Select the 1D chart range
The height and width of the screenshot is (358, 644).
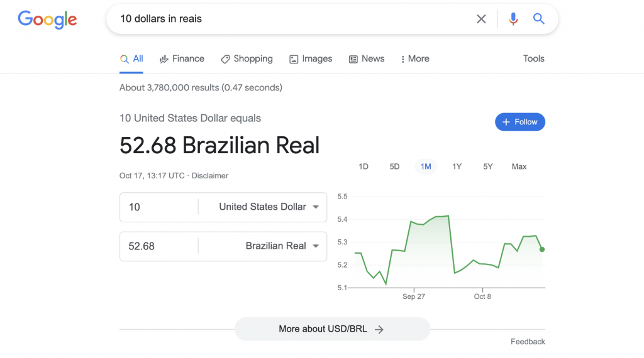pos(364,166)
